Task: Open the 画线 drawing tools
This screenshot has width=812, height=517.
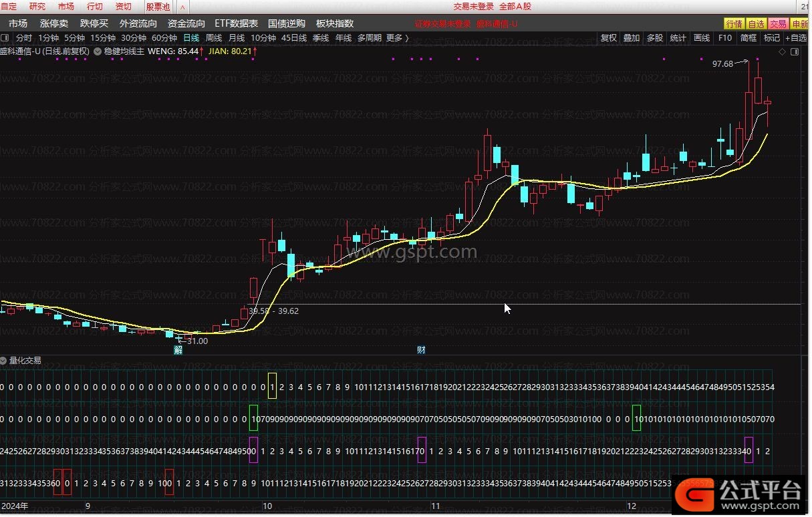Action: [x=702, y=38]
